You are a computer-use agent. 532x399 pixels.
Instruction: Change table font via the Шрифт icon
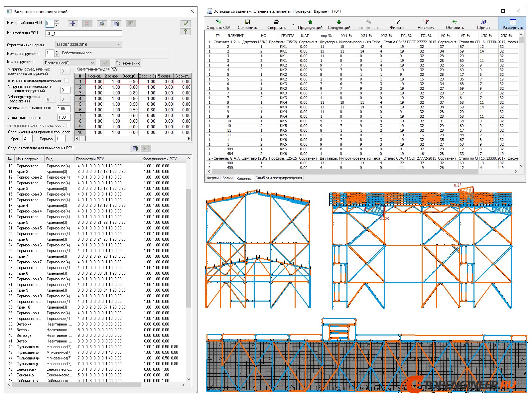coord(484,23)
